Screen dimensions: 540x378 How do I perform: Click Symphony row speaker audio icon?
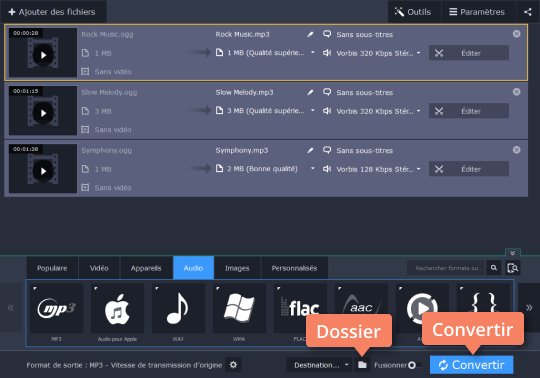pos(327,169)
